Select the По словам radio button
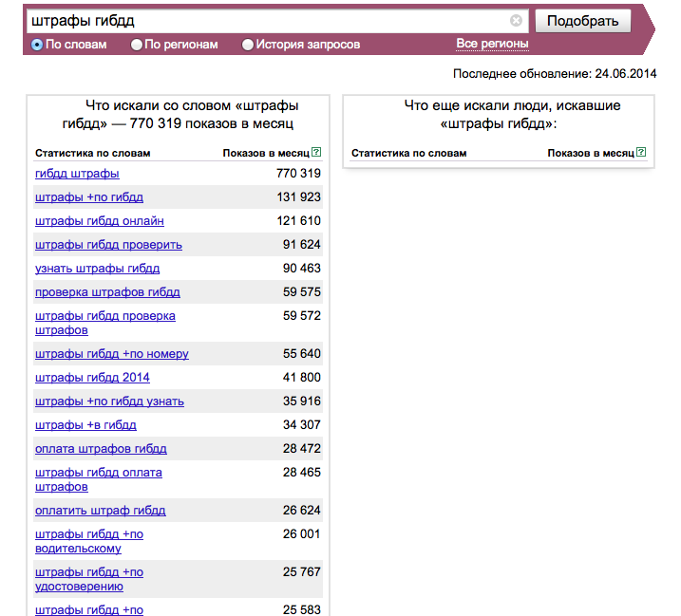681x616 pixels. pos(37,45)
